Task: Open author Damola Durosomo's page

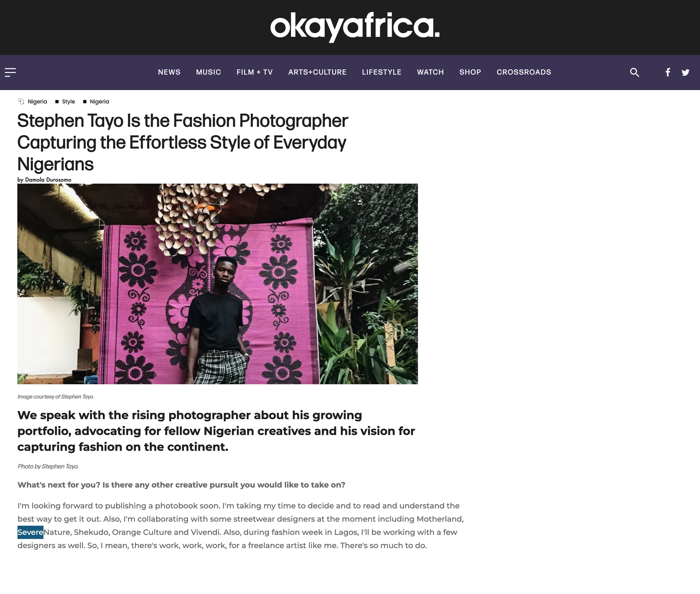Action: click(48, 180)
